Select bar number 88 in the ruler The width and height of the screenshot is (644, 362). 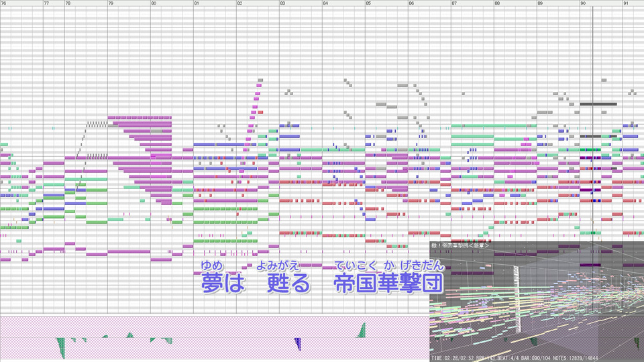coord(497,3)
